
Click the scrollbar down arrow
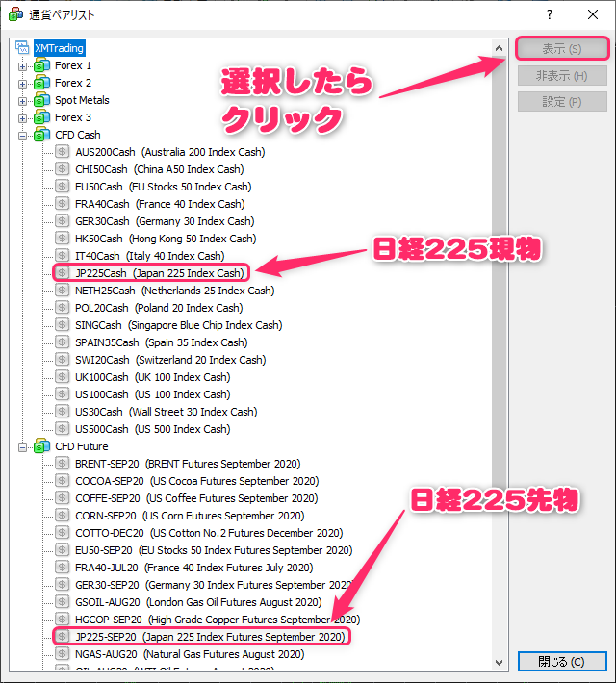(x=500, y=663)
